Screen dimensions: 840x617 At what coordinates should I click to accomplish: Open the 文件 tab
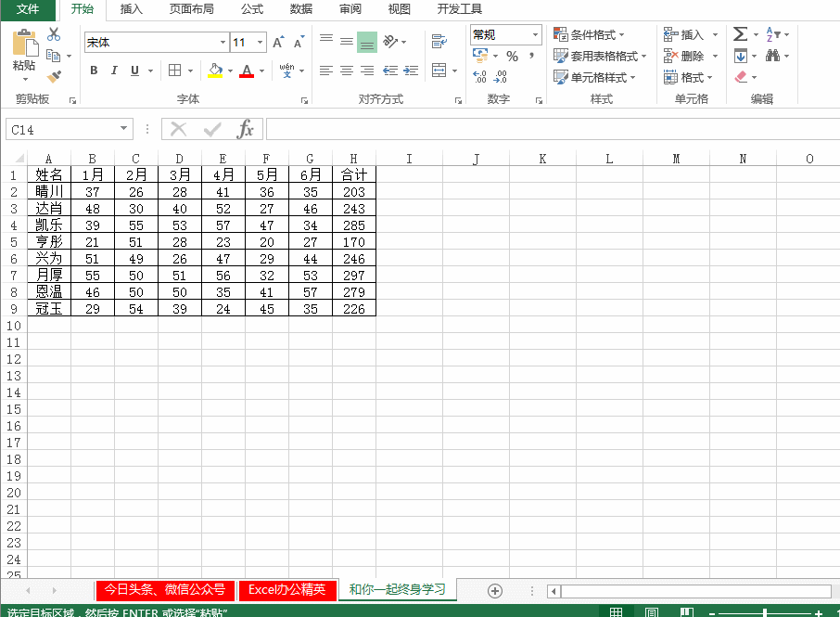pyautogui.click(x=28, y=9)
